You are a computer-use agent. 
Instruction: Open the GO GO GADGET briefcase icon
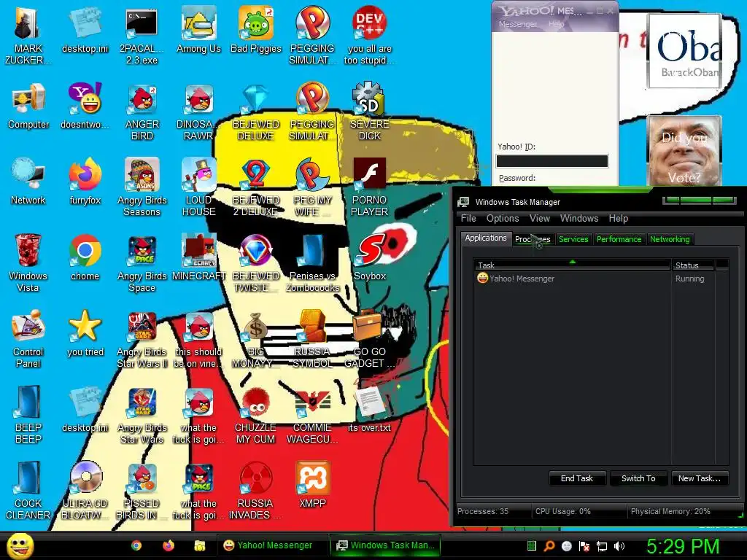(x=370, y=338)
